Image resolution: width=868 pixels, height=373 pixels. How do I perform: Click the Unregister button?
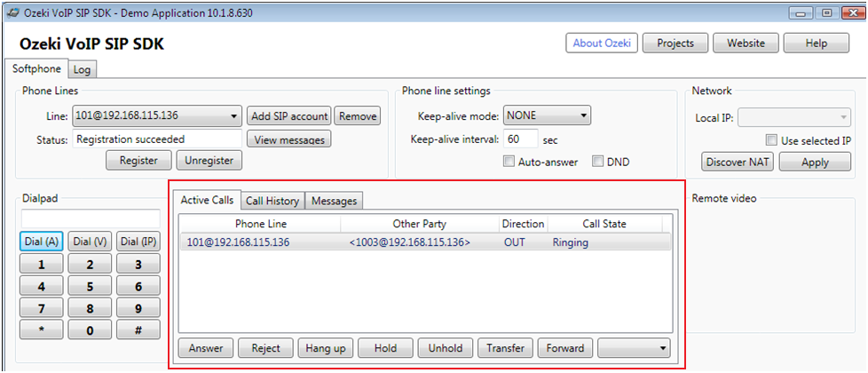pyautogui.click(x=209, y=160)
